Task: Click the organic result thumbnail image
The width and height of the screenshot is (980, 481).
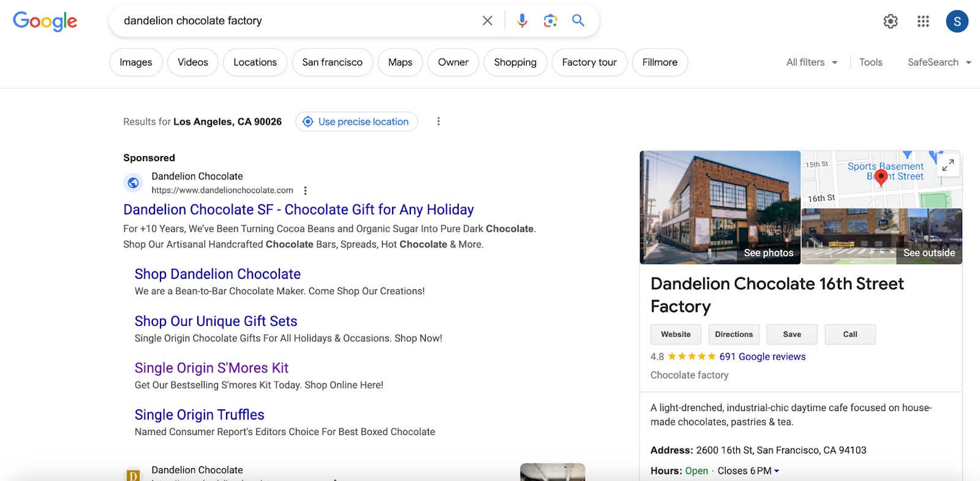Action: (552, 472)
